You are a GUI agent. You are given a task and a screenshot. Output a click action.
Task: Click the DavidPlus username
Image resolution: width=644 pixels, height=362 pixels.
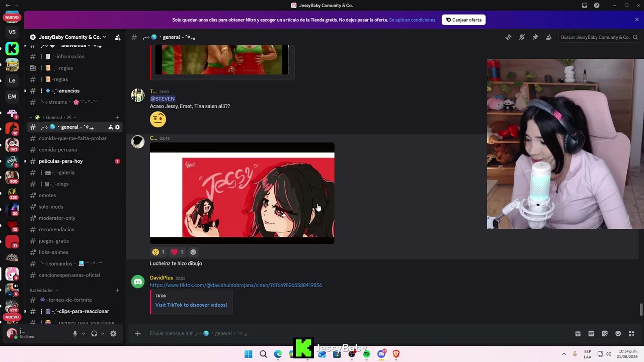click(x=162, y=278)
